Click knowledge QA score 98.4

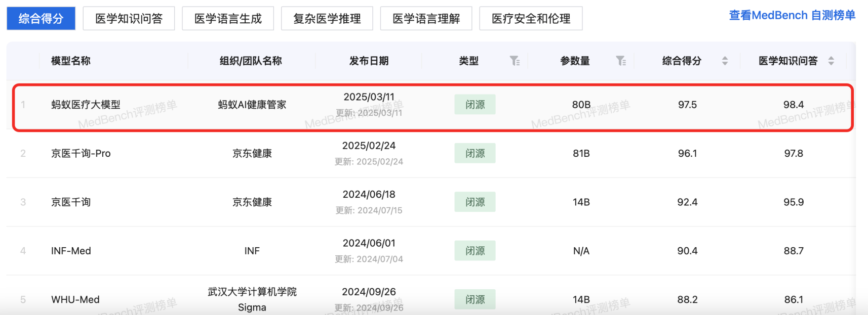[x=794, y=105]
